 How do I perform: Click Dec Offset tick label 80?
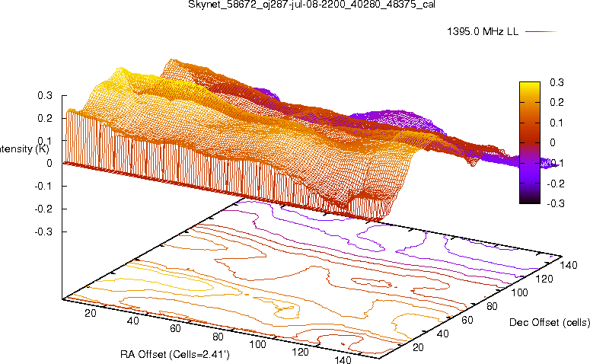(x=492, y=307)
